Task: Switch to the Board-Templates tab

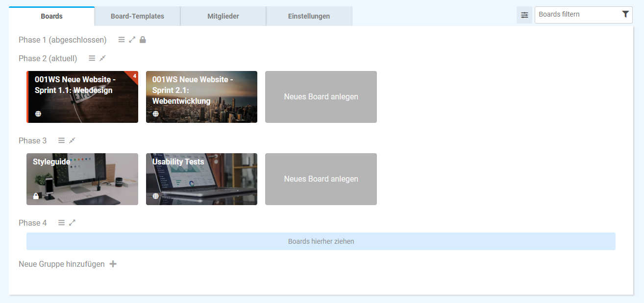Action: tap(137, 16)
